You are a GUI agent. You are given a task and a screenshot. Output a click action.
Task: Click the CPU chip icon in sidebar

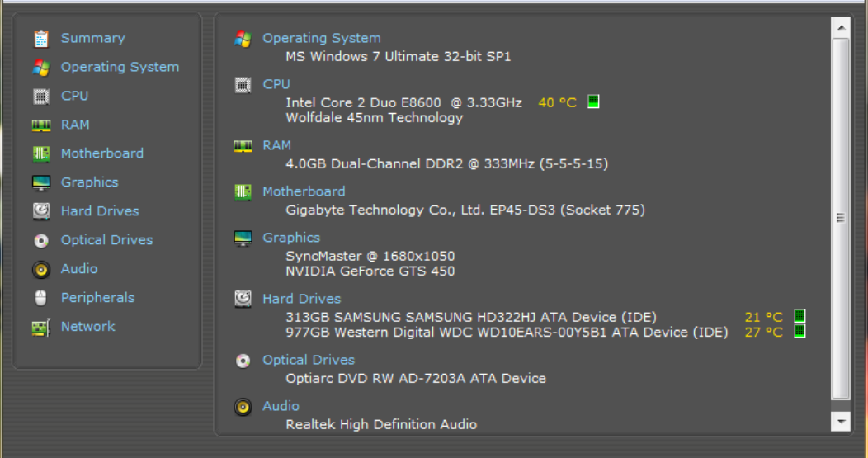[41, 97]
